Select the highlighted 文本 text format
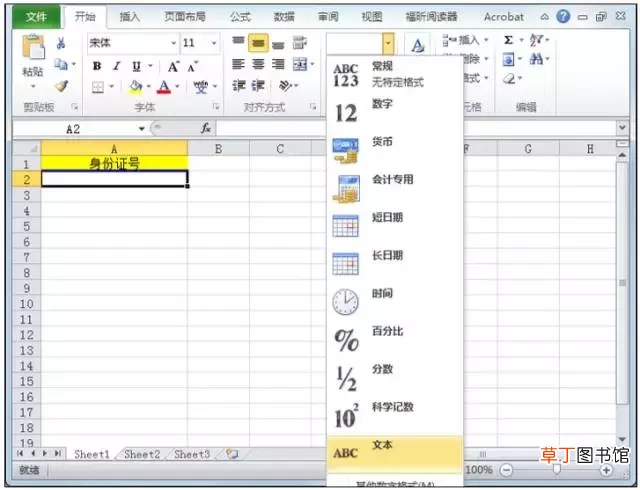This screenshot has height=490, width=640. (395, 453)
